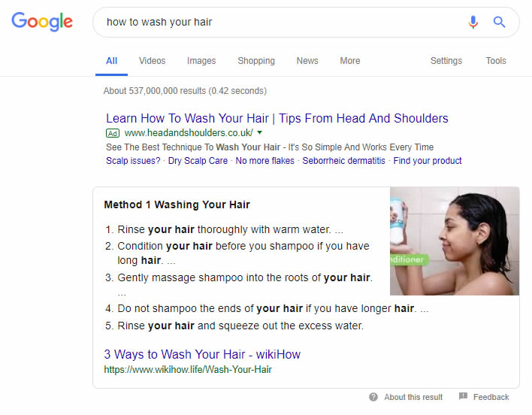
Task: Open the Seborrheic dermatitis sitelink
Action: [x=343, y=160]
